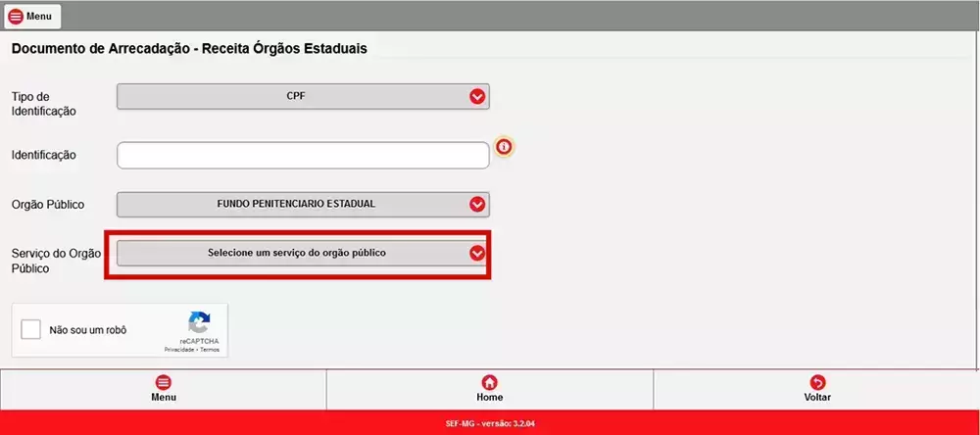Click the red arrow on the Fundo Penitenciario Estadual selector
The image size is (980, 435).
(x=477, y=204)
